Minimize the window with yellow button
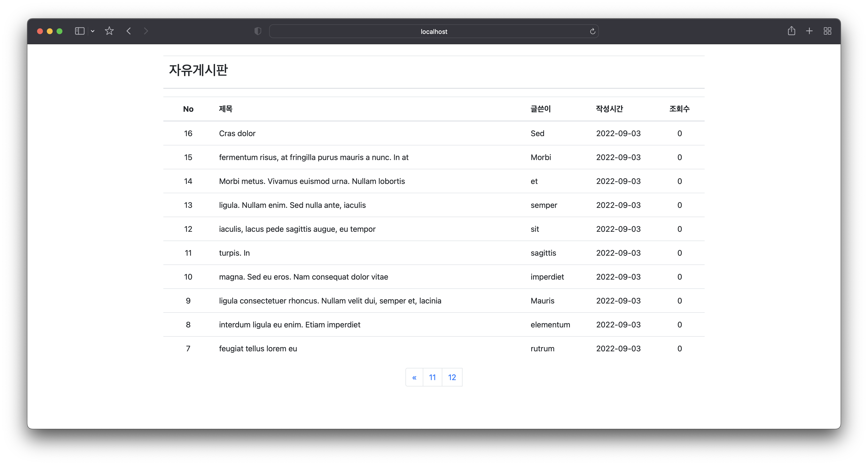Viewport: 868px width, 465px height. pos(49,31)
